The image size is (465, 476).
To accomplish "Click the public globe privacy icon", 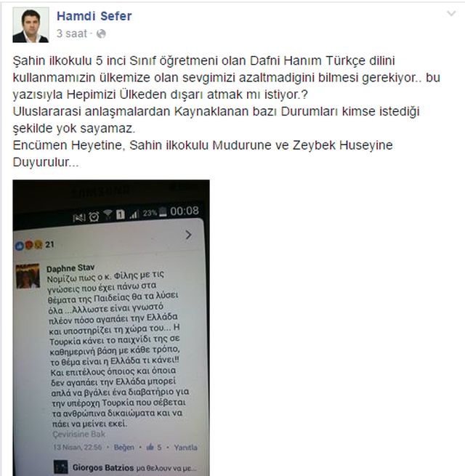I will click(101, 33).
